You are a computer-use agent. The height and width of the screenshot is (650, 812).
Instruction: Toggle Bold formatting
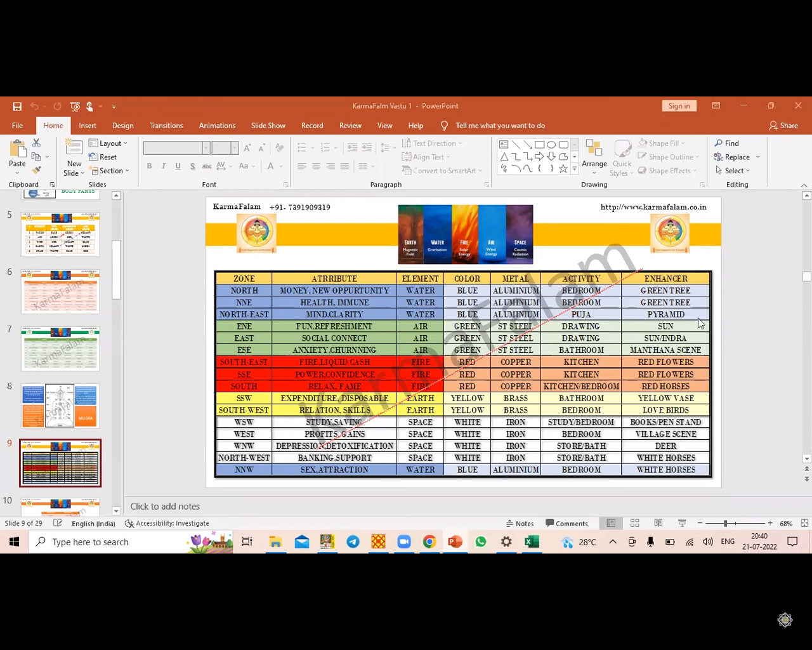[149, 166]
